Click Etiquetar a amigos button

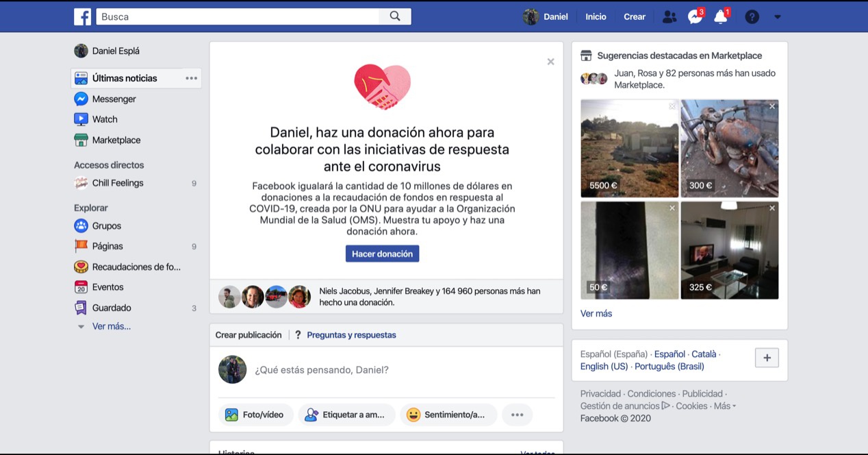346,415
